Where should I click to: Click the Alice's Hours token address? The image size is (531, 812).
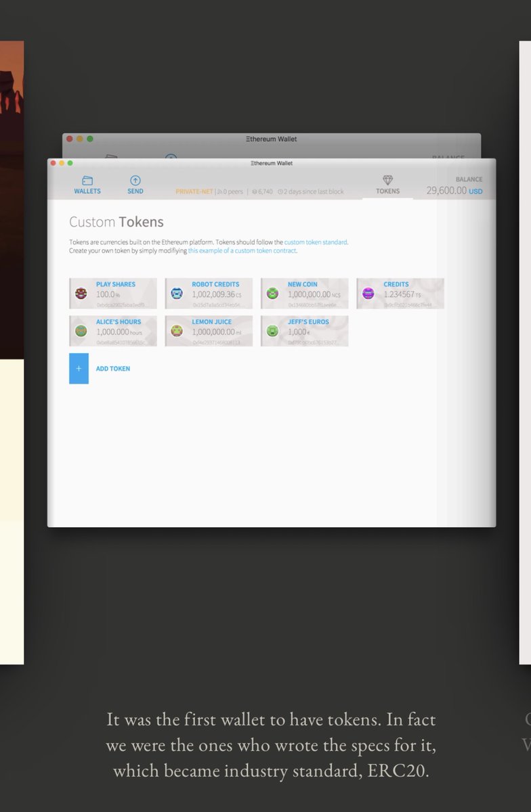pos(121,342)
